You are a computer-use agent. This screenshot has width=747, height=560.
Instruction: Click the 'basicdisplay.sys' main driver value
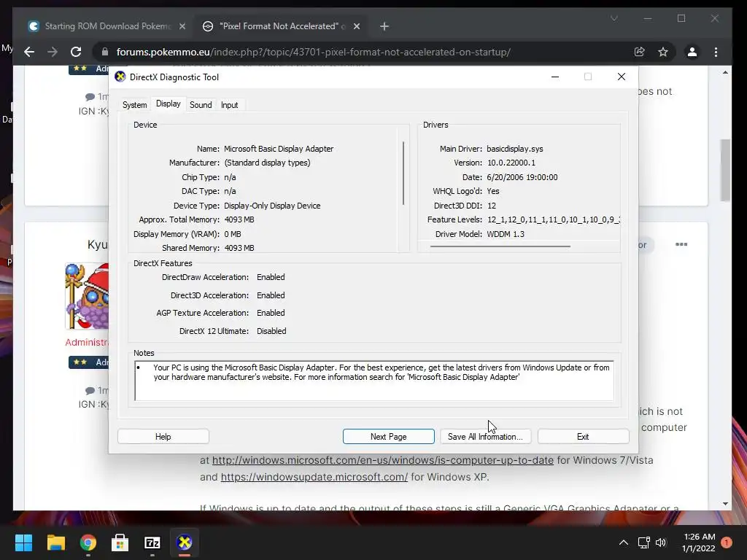[514, 149]
